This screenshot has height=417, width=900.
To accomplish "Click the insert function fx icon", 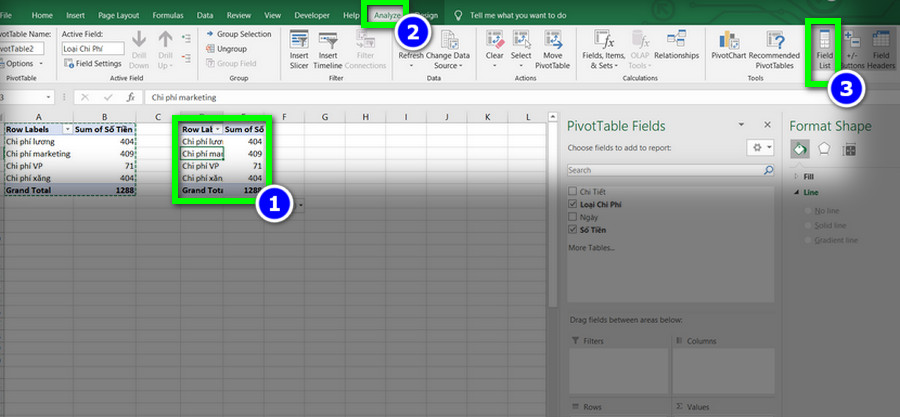I will (131, 98).
